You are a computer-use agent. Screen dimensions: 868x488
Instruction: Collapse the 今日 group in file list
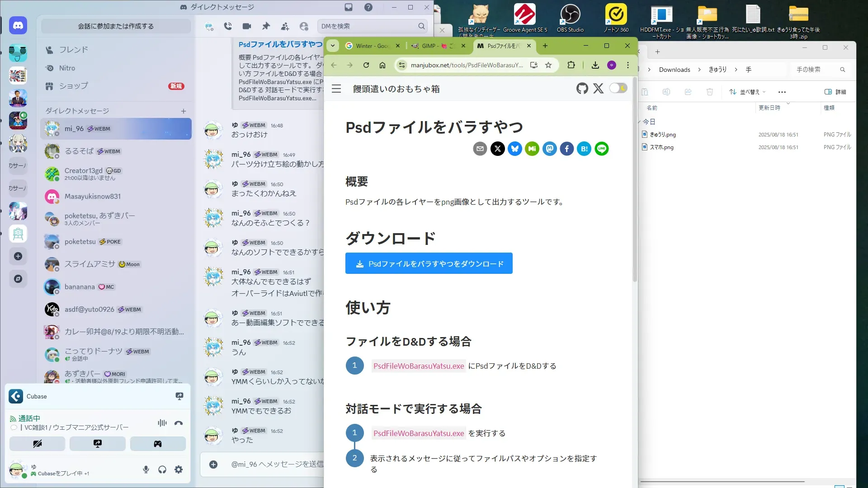(640, 122)
